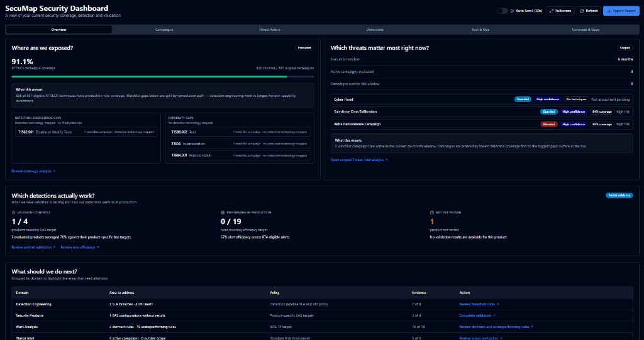Click the 0 / 19 rules value
Screen dimensions: 644x340
(x=231, y=222)
